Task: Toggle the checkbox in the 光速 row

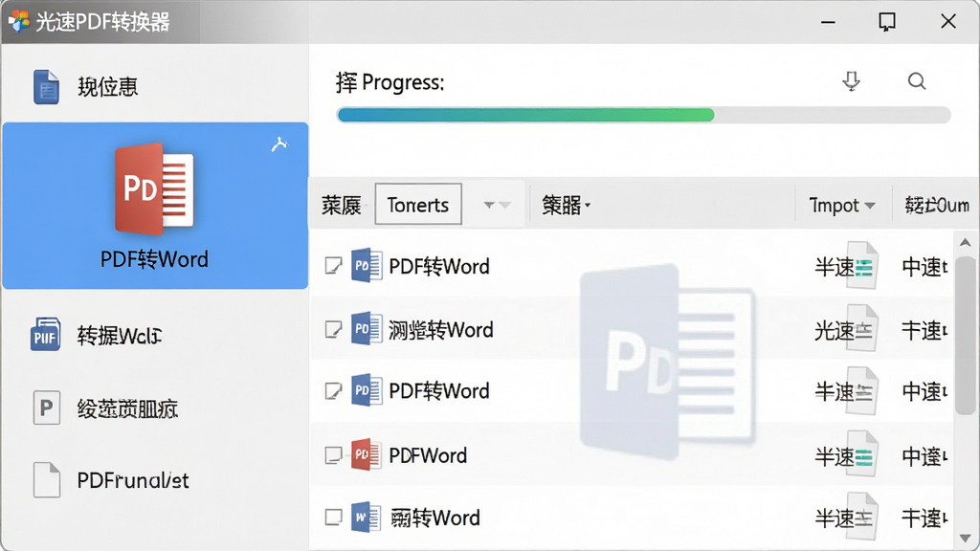Action: 334,329
